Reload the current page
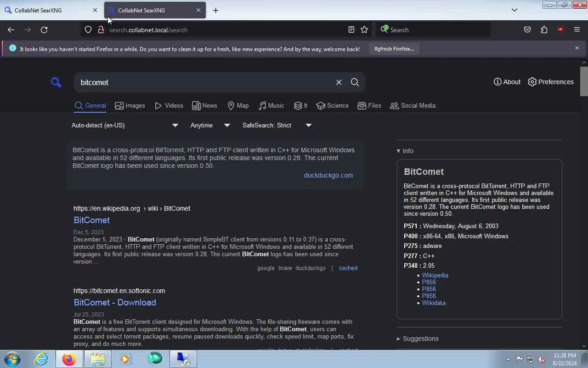This screenshot has width=588, height=368. tap(44, 30)
